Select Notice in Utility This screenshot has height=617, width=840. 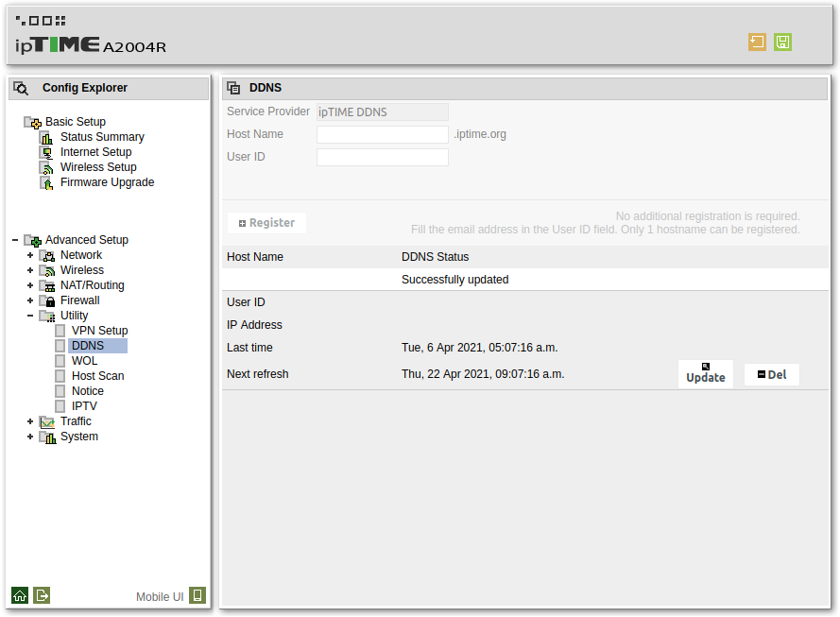click(87, 391)
